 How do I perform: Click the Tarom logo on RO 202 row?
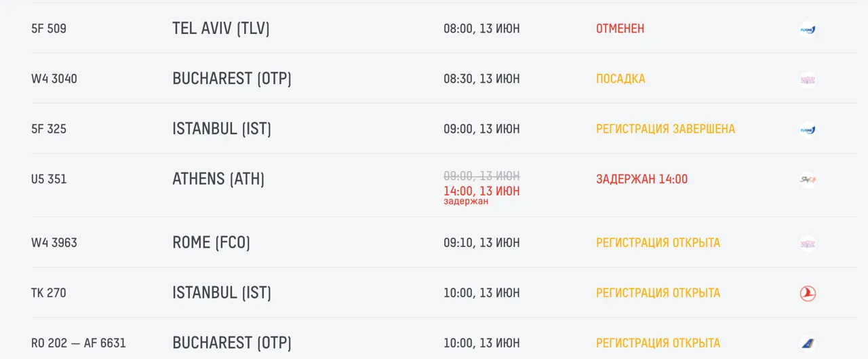(808, 343)
